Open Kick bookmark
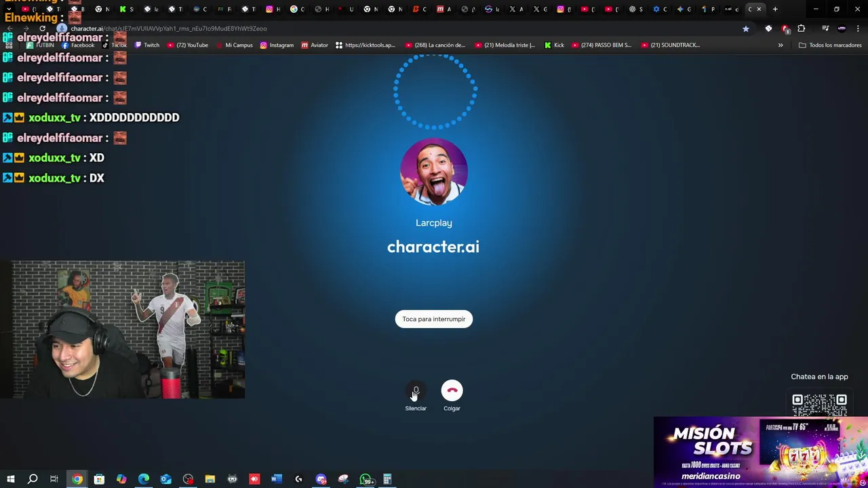 pos(554,45)
